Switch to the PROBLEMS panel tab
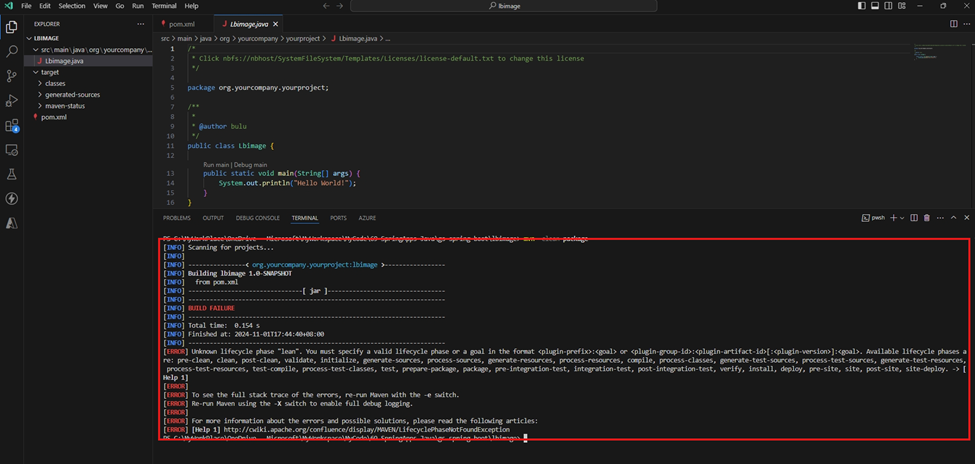Screen dimensions: 975x464 tap(176, 218)
